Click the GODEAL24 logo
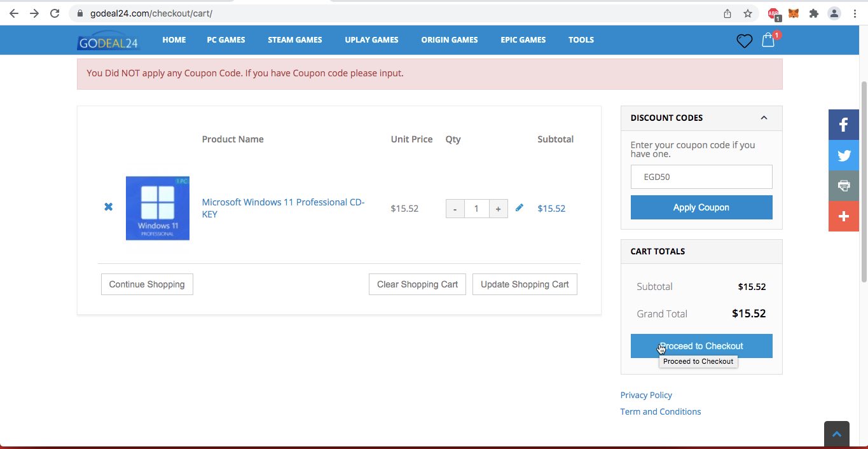Screen dimensions: 868x449 [x=108, y=40]
